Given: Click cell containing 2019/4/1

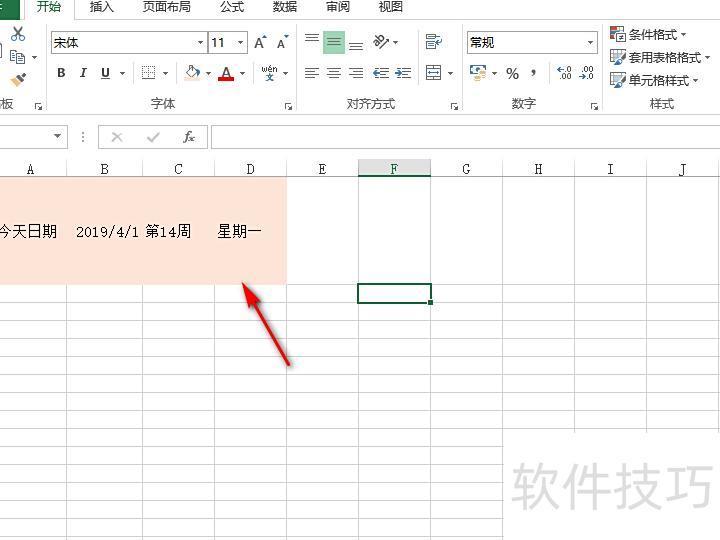Looking at the screenshot, I should 105,231.
